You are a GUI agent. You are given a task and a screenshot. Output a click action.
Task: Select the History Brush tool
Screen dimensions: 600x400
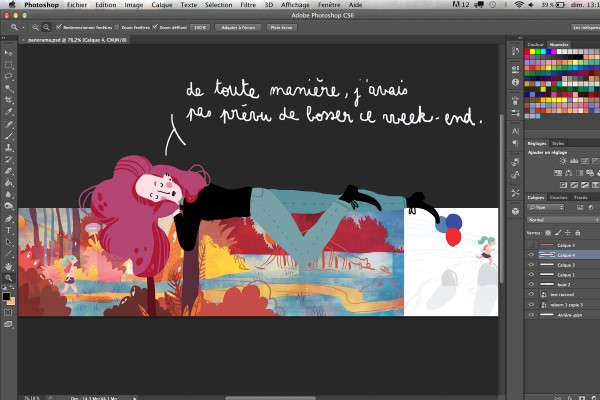pyautogui.click(x=8, y=160)
